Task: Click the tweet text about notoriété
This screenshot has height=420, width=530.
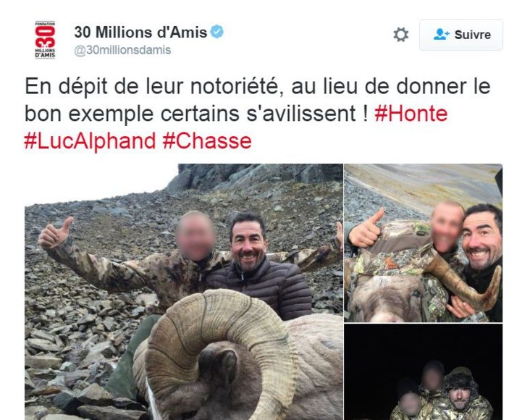Action: [257, 100]
